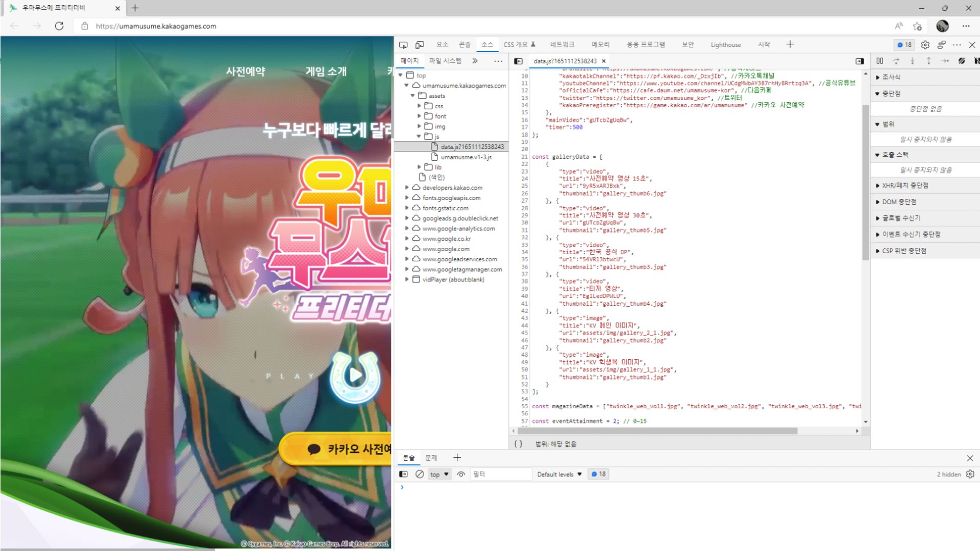Step into next function call icon
The width and height of the screenshot is (980, 551).
913,61
